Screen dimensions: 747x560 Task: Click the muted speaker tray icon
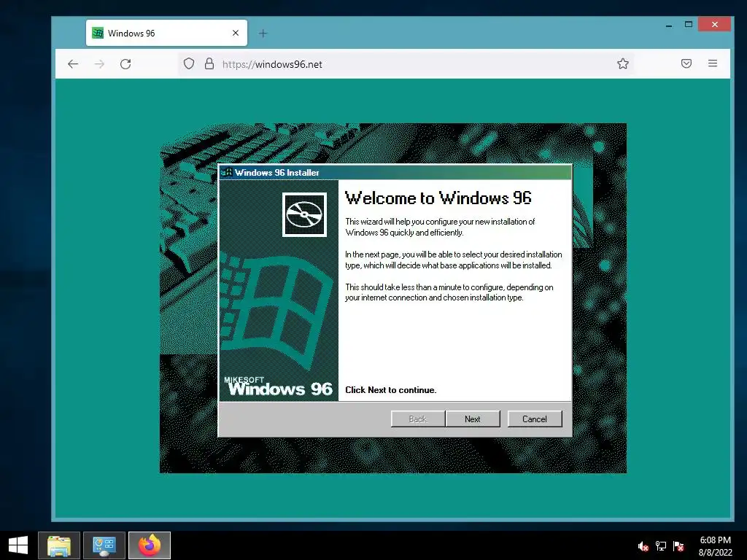pos(643,545)
